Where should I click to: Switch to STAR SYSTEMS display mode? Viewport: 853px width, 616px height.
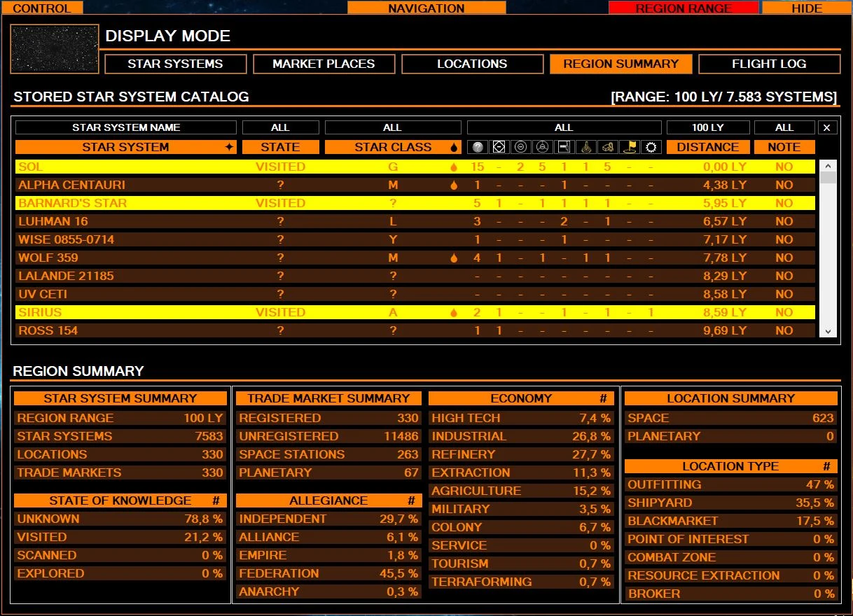click(175, 64)
